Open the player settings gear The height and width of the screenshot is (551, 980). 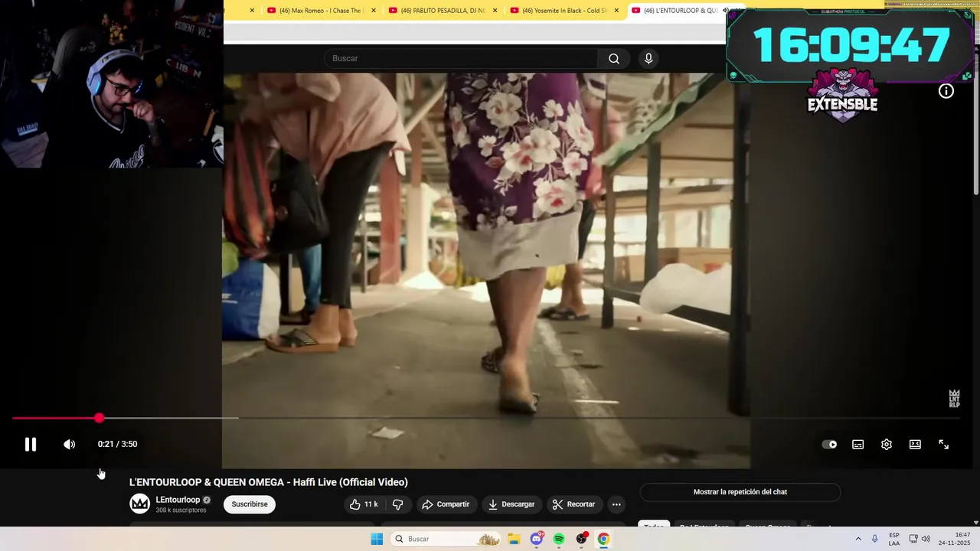[887, 444]
